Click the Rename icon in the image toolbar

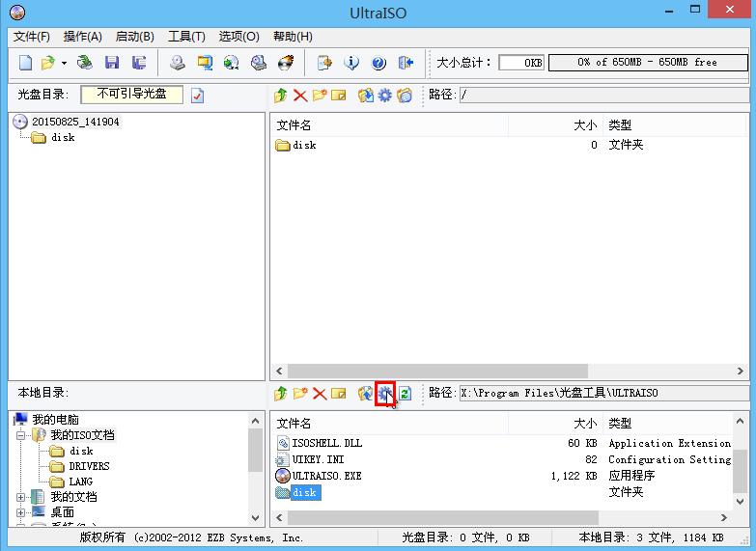point(339,96)
